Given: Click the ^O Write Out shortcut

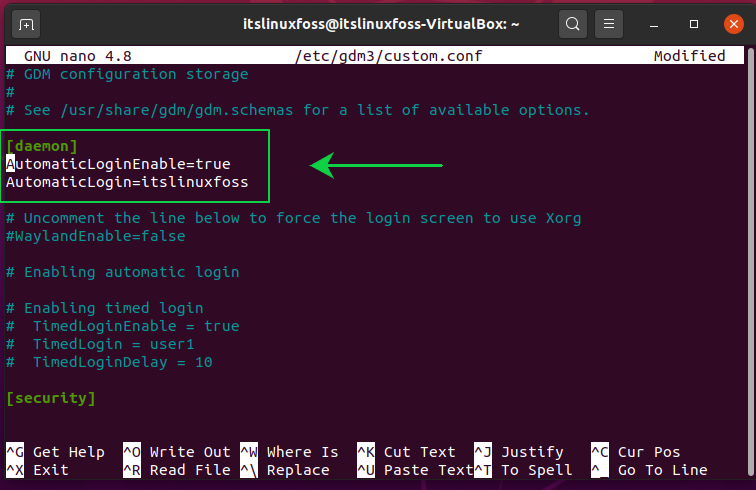Looking at the screenshot, I should (x=177, y=452).
